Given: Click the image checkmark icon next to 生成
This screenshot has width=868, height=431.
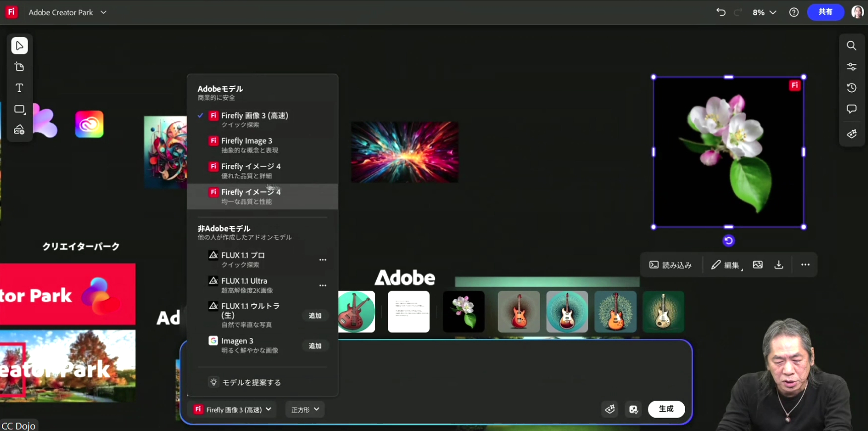Looking at the screenshot, I should 633,409.
